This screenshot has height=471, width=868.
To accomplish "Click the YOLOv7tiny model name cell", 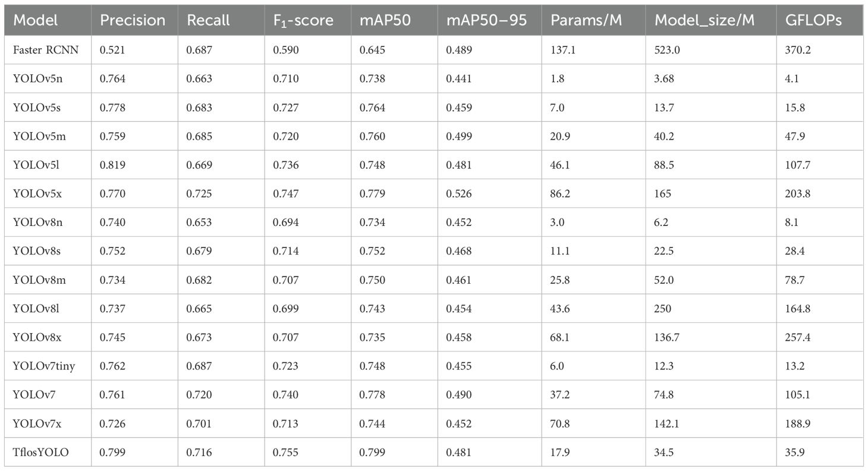I will click(x=44, y=366).
